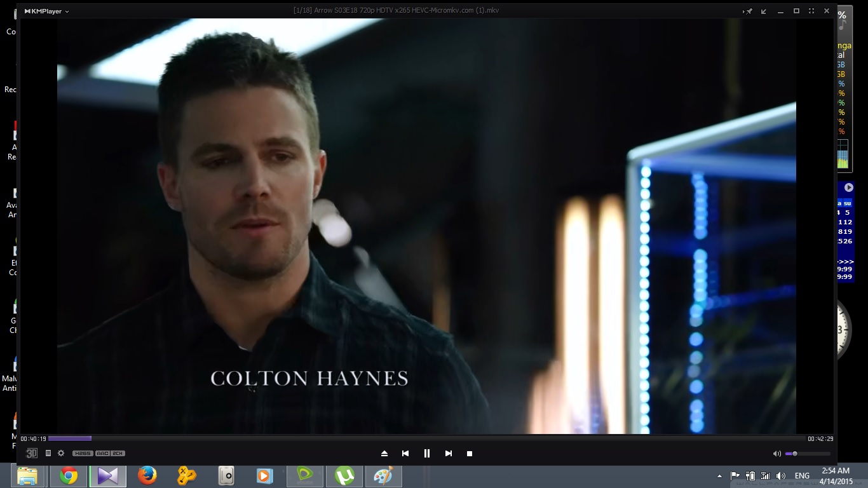Open the KMPlayer main menu dropdown

point(47,11)
